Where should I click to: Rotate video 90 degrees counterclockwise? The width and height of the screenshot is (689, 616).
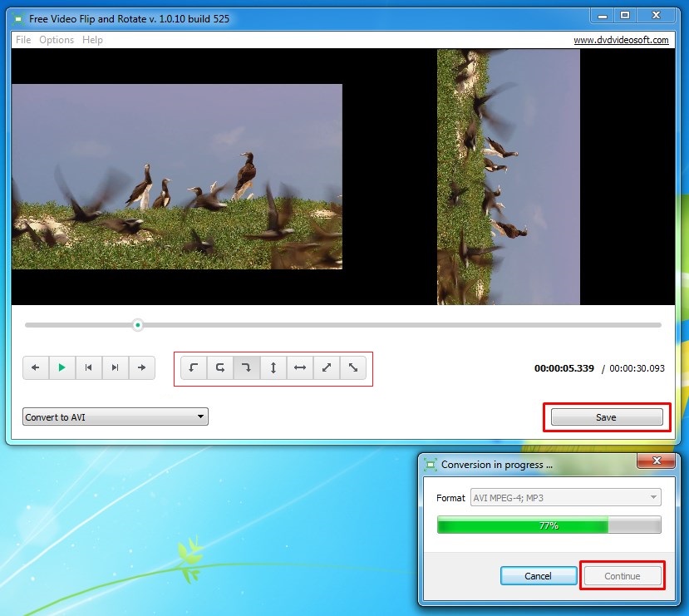pyautogui.click(x=194, y=367)
